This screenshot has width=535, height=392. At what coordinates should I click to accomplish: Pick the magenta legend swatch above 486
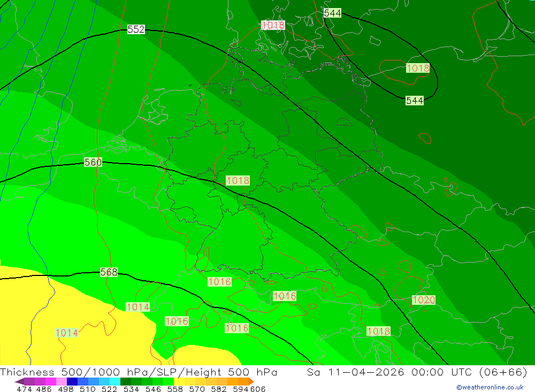point(50,381)
